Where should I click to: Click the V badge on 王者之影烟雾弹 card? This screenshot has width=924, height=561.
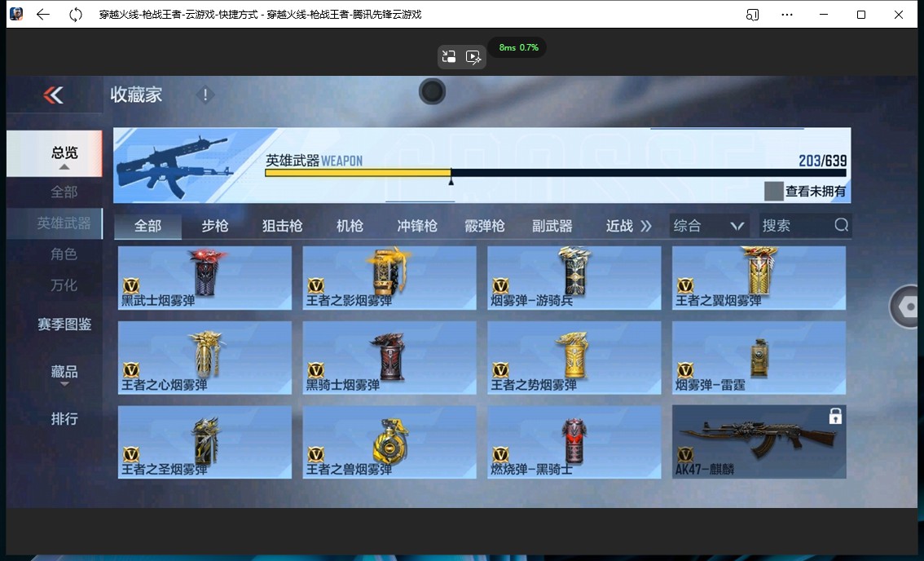[x=316, y=285]
